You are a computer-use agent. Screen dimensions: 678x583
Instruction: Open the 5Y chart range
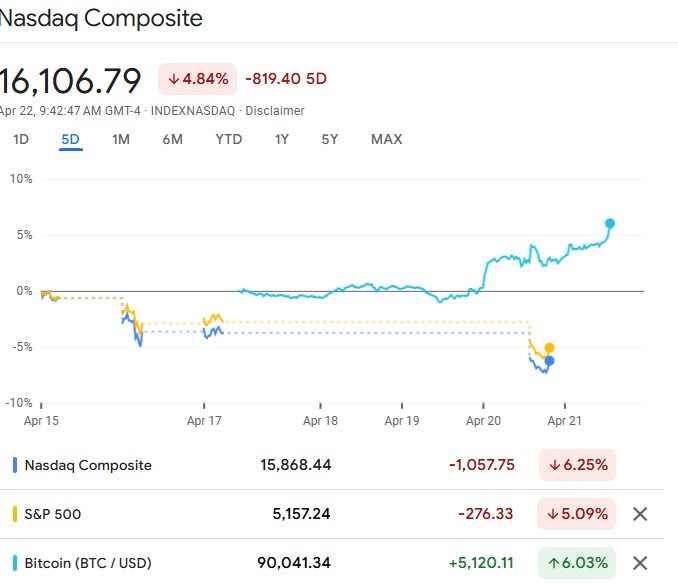[330, 139]
